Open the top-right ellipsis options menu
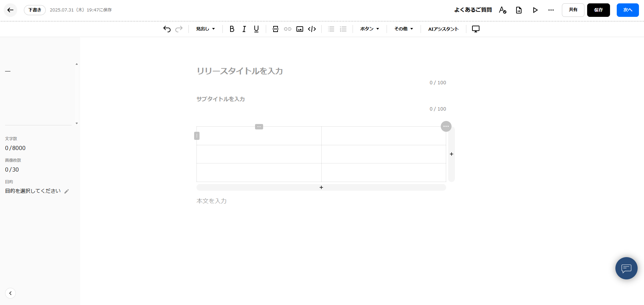 tap(551, 10)
